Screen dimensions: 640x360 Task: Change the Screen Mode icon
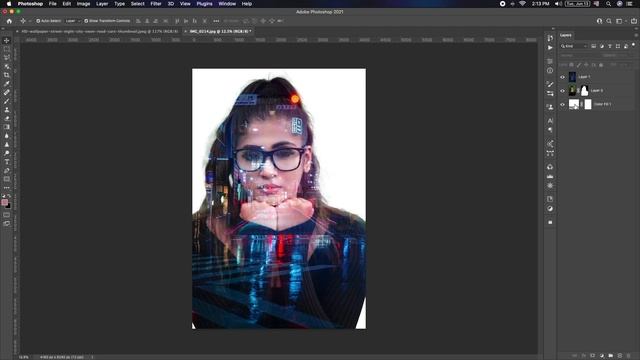7,223
